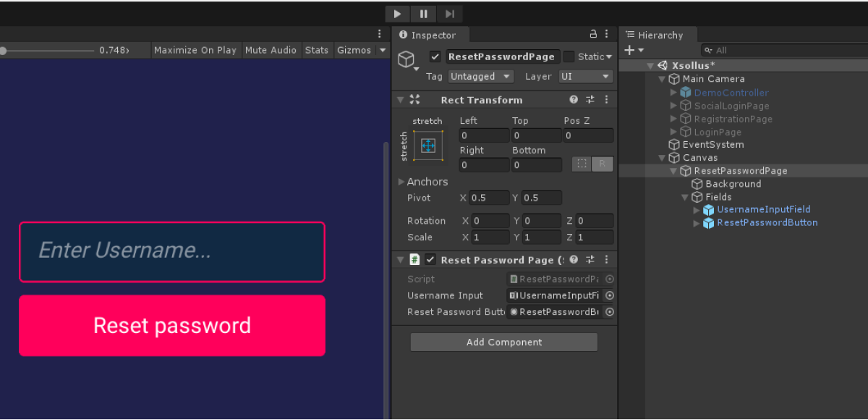Toggle Rect Transform raw edit mode R button

coord(603,164)
